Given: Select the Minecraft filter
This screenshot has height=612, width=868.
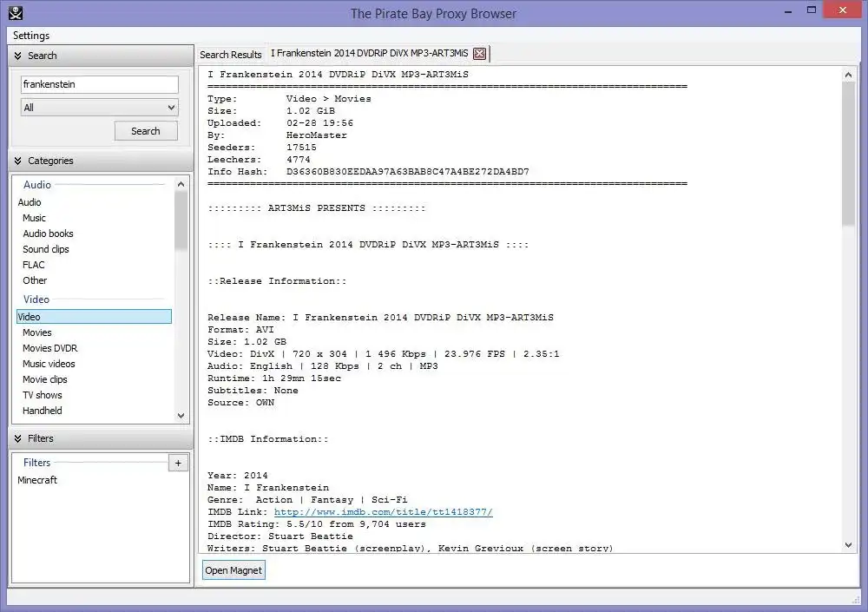Looking at the screenshot, I should coord(37,480).
